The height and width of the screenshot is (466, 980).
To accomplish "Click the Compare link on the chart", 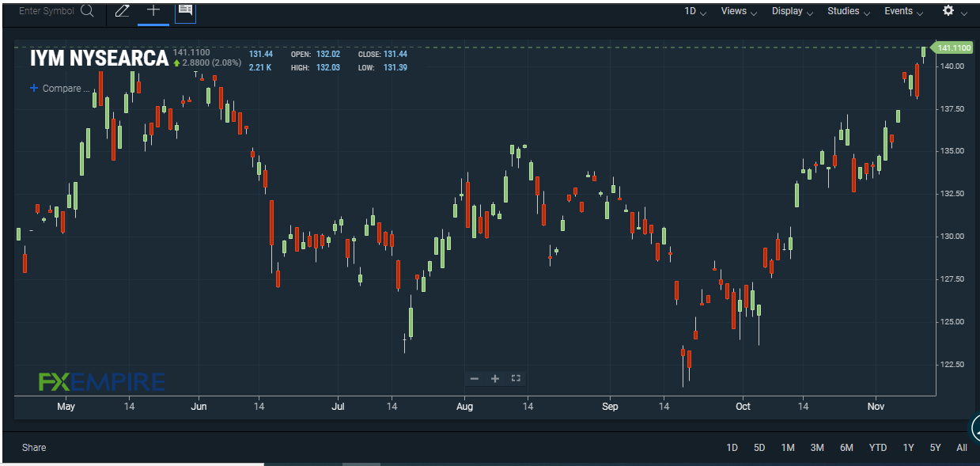I will point(59,88).
